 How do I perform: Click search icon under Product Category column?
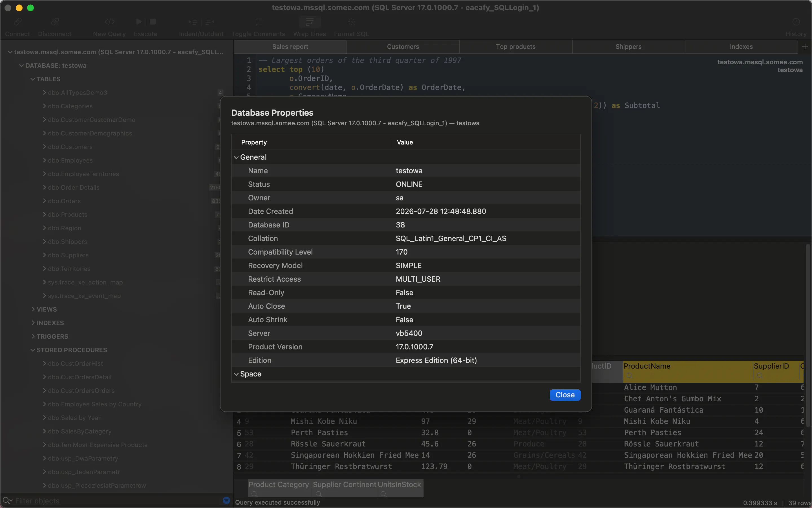click(x=254, y=494)
